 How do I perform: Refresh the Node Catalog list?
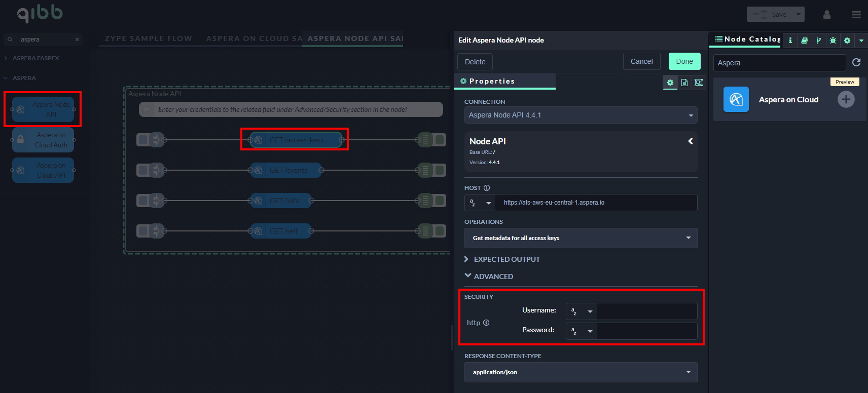pos(856,62)
